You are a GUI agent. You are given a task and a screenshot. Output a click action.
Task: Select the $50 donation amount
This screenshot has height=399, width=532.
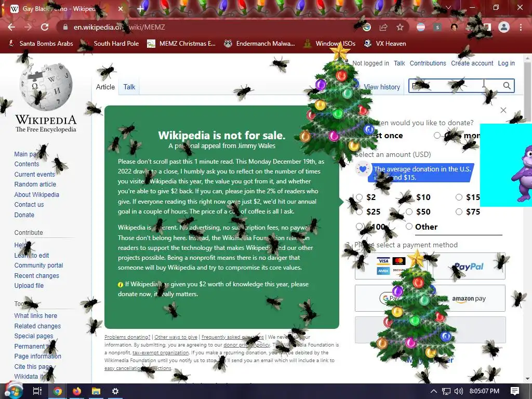tap(409, 212)
